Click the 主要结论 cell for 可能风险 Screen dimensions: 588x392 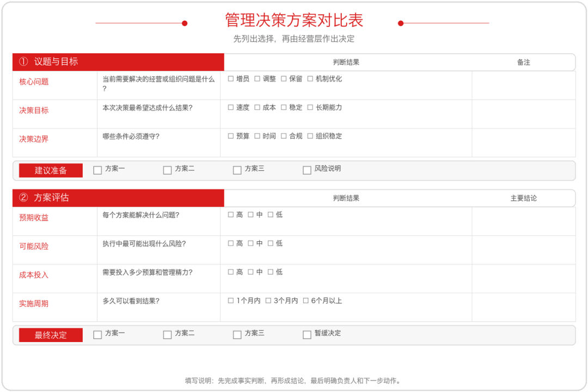click(x=524, y=250)
